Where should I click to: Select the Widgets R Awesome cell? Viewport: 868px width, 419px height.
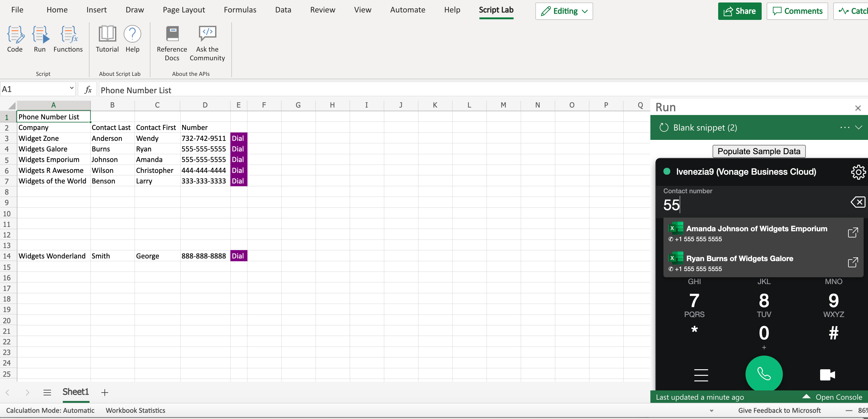[53, 170]
